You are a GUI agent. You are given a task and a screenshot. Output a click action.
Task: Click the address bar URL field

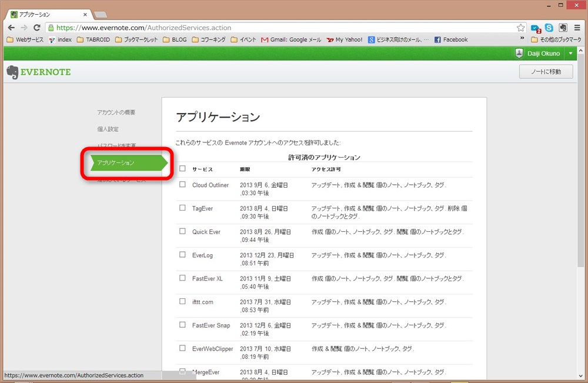285,28
